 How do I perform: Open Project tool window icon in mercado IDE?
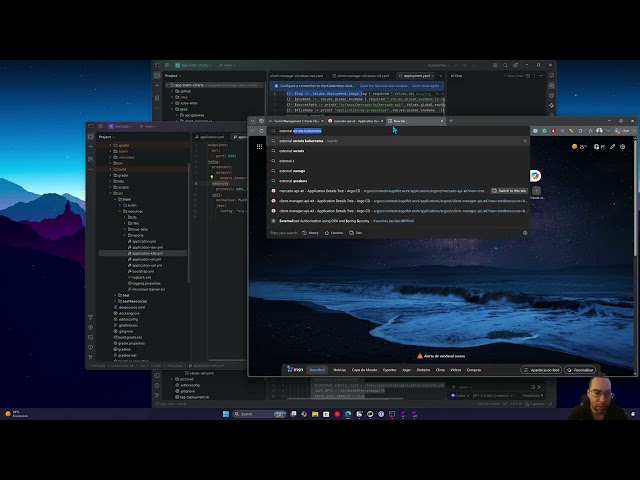pyautogui.click(x=91, y=137)
